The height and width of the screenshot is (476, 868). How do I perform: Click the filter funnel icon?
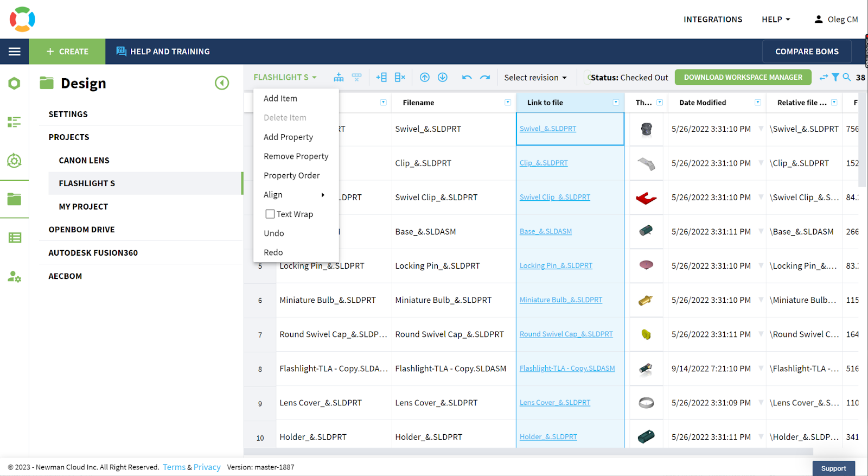(835, 78)
